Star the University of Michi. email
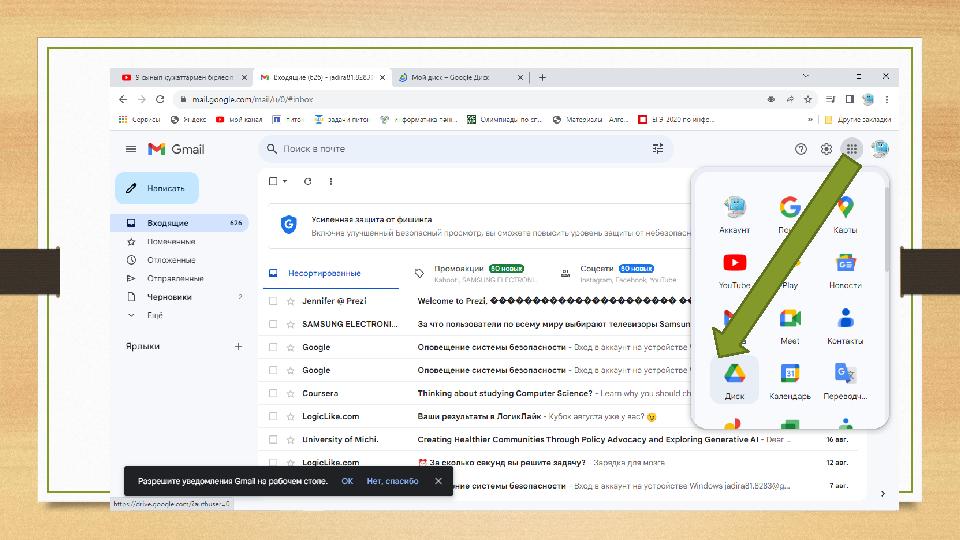960x540 pixels. pyautogui.click(x=291, y=440)
